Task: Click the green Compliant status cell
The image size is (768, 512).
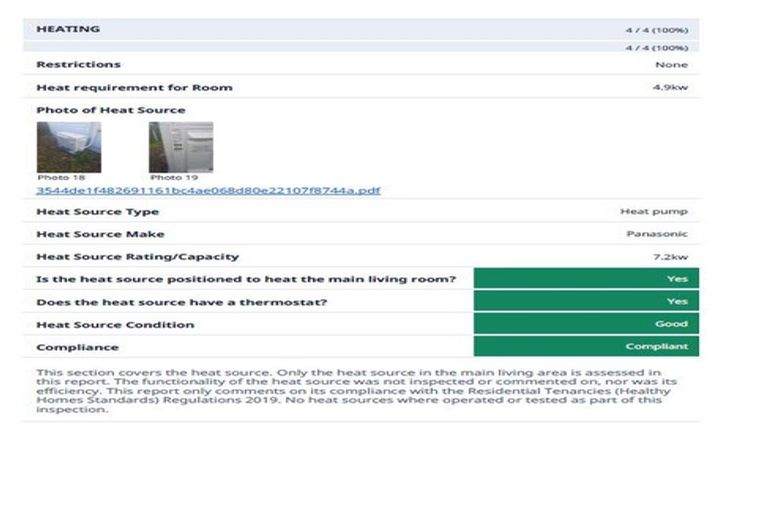Action: [x=586, y=346]
